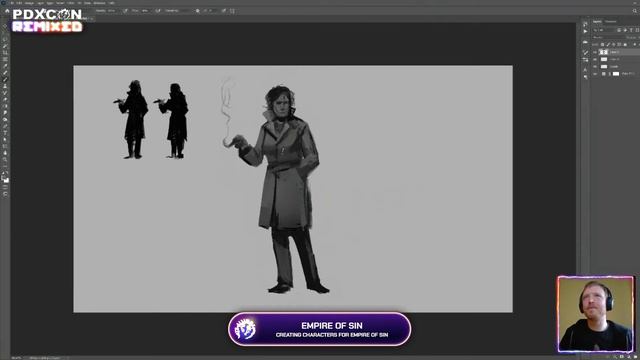
Task: Toggle lock all padlock icon
Action: (625, 44)
